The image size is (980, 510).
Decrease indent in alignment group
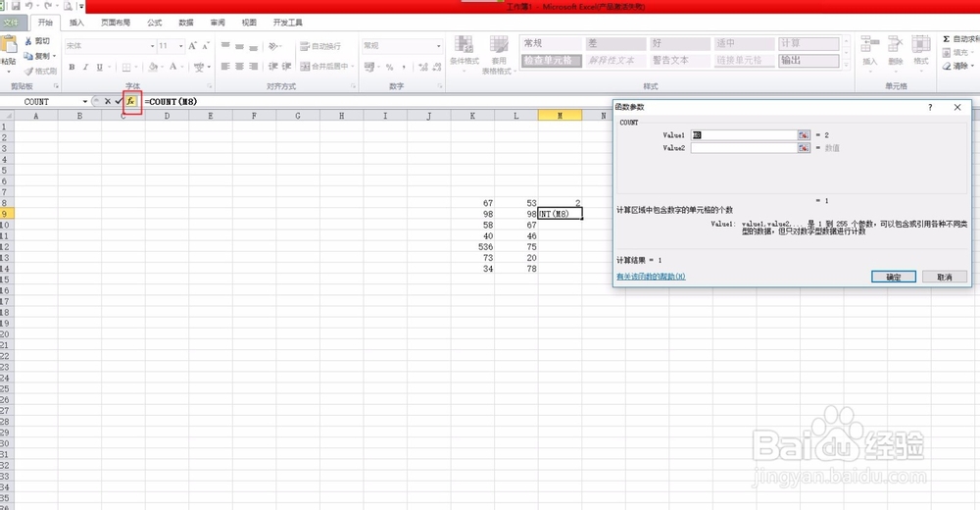(x=273, y=67)
